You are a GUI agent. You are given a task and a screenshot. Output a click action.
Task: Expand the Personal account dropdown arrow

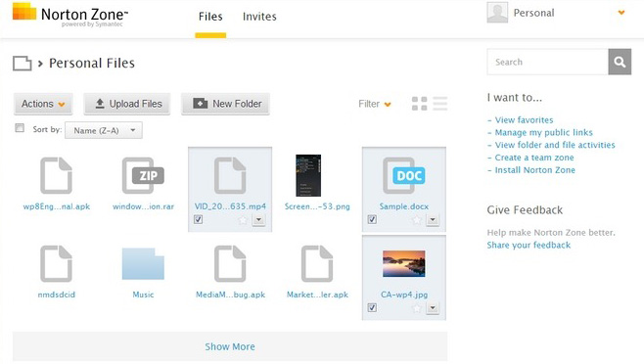click(621, 13)
